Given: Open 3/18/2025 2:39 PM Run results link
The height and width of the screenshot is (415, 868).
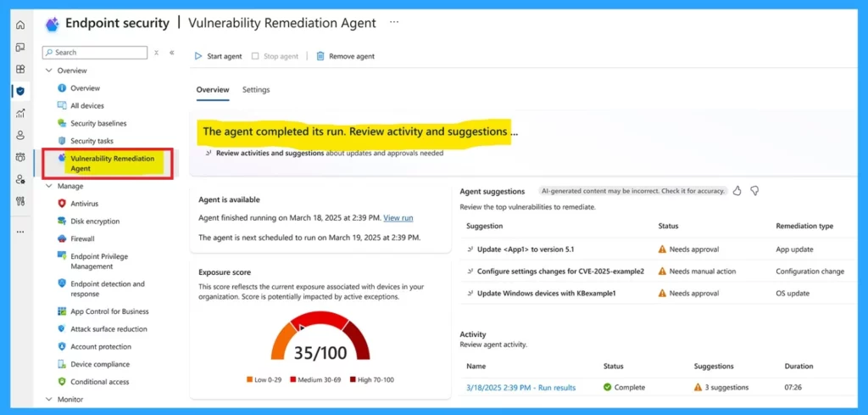Looking at the screenshot, I should pos(521,387).
